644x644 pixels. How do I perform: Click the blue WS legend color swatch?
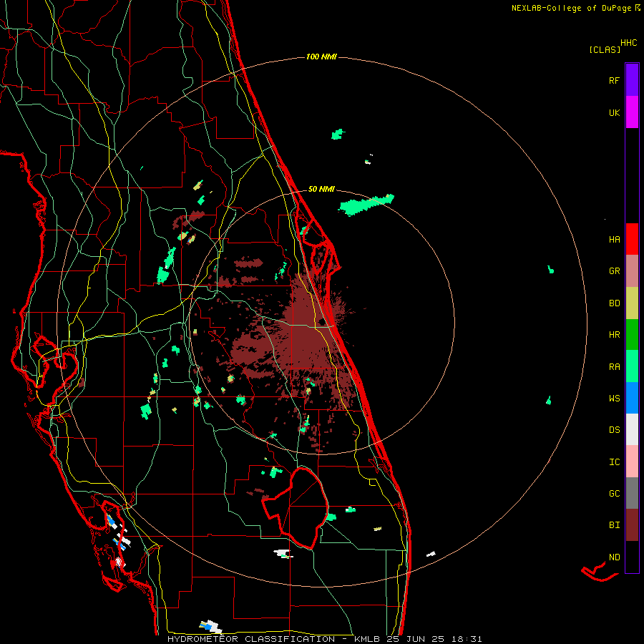point(632,398)
